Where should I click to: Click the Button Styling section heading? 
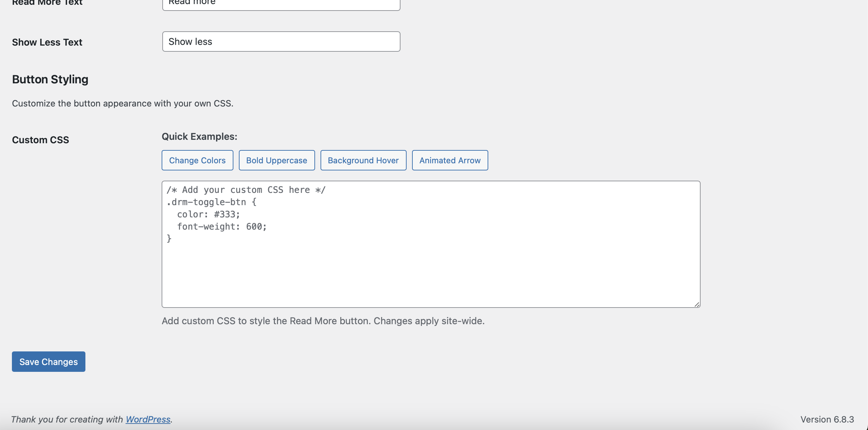pos(50,79)
